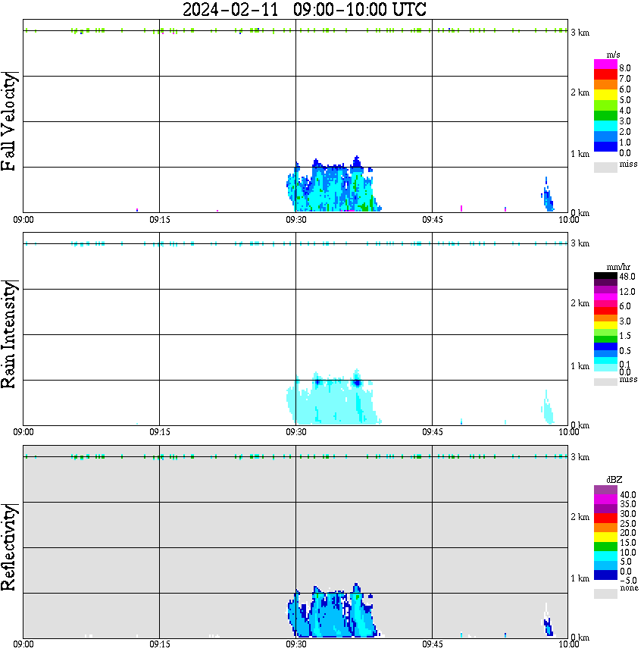Pick the cyan 5.0 dBZ legend swatch
Viewport: 644px width, 658px height.
click(605, 556)
